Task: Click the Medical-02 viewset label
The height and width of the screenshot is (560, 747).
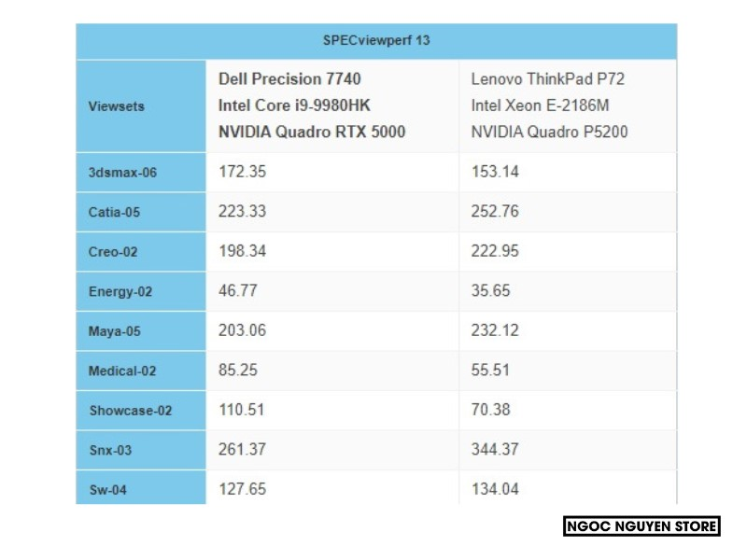Action: (122, 371)
